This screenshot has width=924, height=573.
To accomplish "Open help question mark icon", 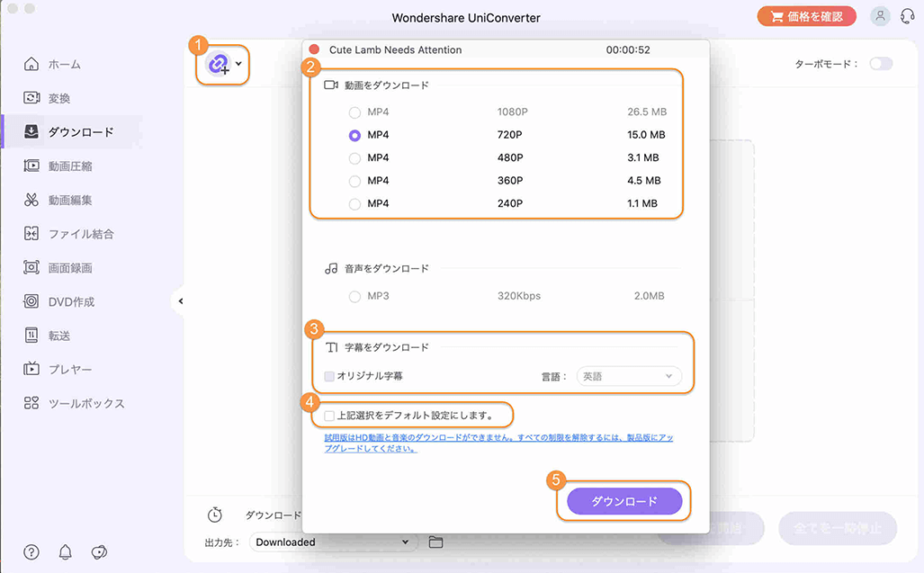I will coord(31,551).
